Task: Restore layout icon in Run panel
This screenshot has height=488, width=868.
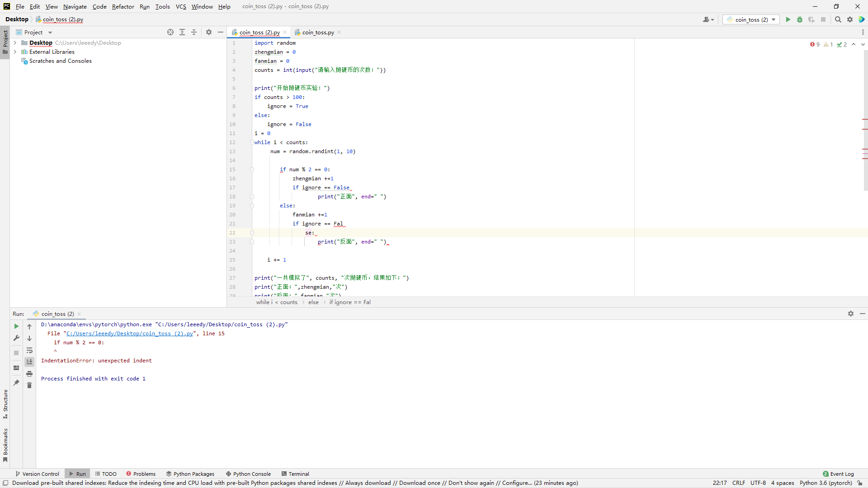Action: (x=16, y=368)
